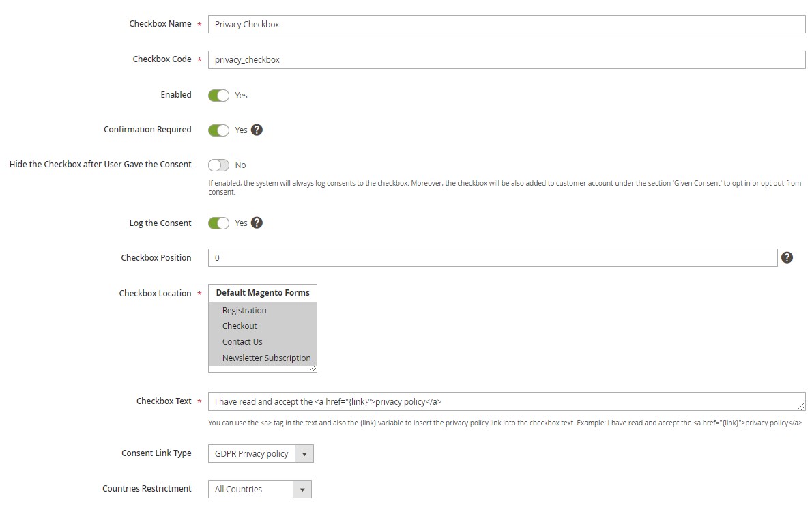Open the Consent Link Type dropdown
The width and height of the screenshot is (812, 510).
pos(260,454)
